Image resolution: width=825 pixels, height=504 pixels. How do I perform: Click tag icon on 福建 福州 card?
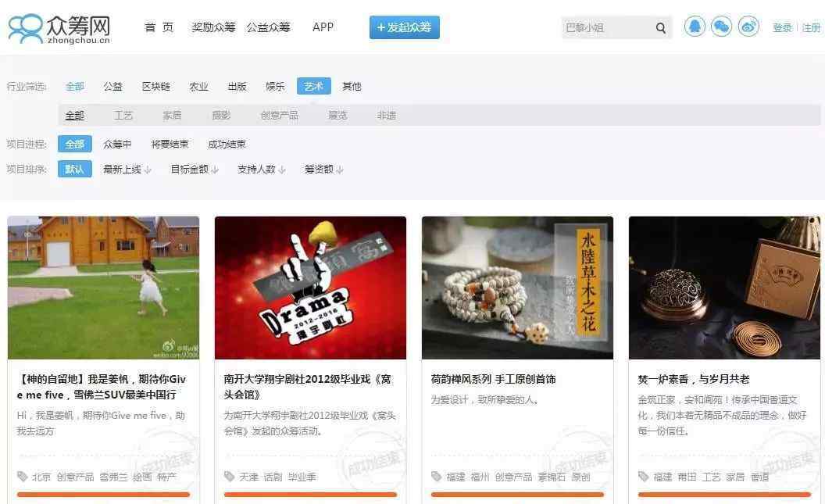[x=436, y=477]
